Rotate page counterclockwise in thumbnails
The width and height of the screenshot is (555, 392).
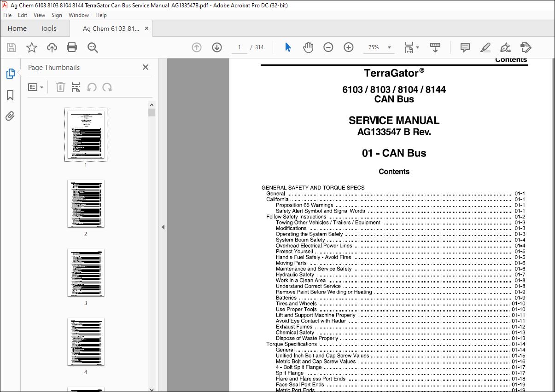pyautogui.click(x=92, y=87)
